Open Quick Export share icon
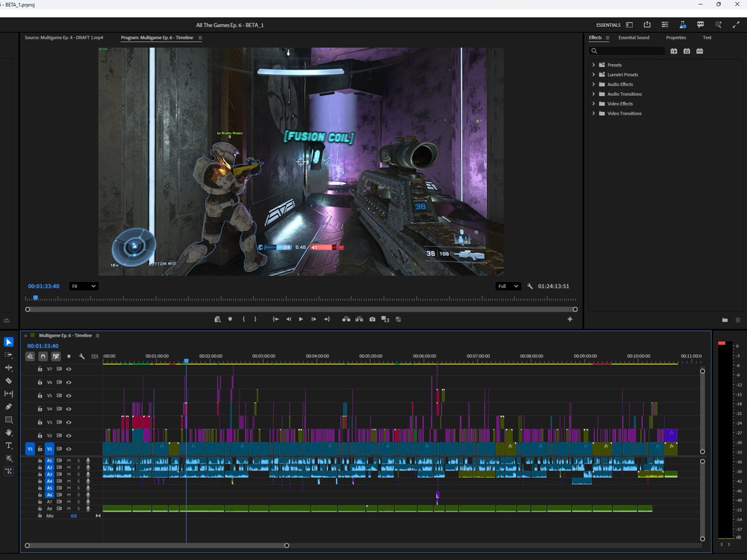The height and width of the screenshot is (560, 747). (647, 25)
